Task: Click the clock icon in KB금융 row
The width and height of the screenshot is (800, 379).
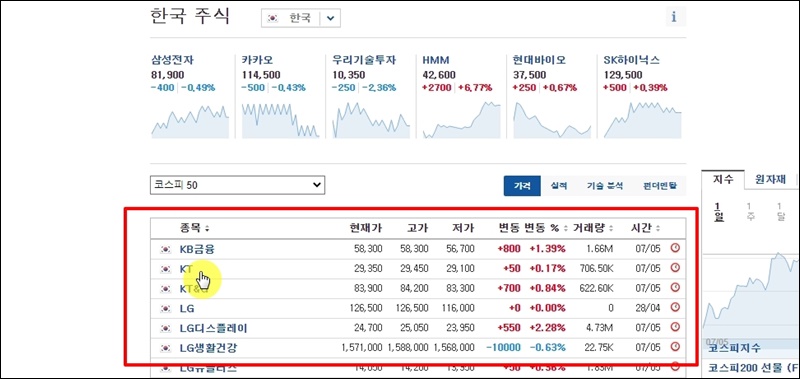Action: [x=675, y=248]
